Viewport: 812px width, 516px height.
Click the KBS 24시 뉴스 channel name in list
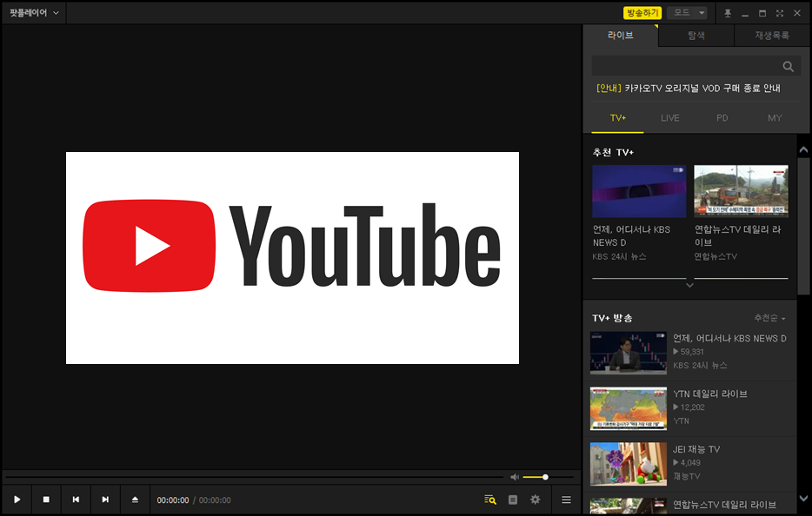point(700,366)
